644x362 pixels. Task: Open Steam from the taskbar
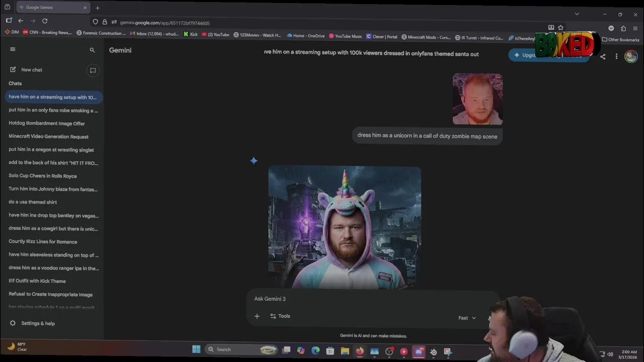[x=433, y=352]
